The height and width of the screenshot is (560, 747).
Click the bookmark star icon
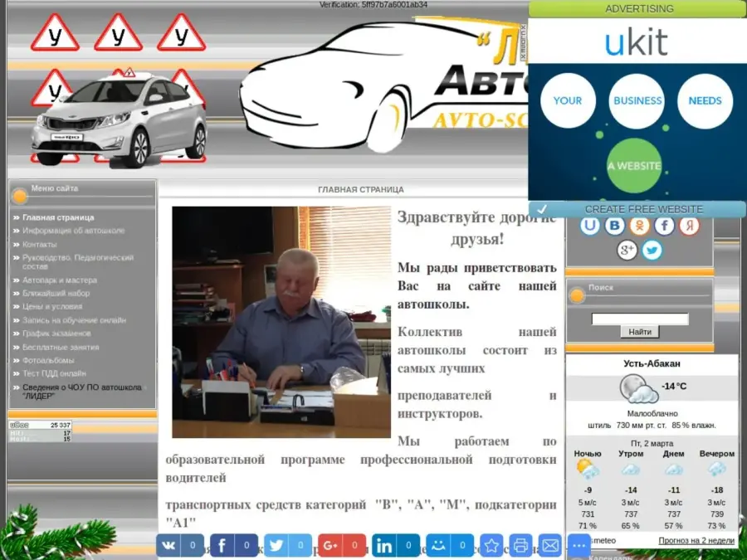point(491,545)
